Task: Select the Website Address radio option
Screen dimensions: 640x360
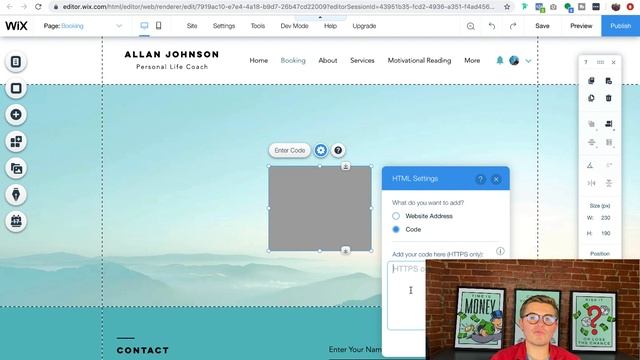Action: point(396,216)
